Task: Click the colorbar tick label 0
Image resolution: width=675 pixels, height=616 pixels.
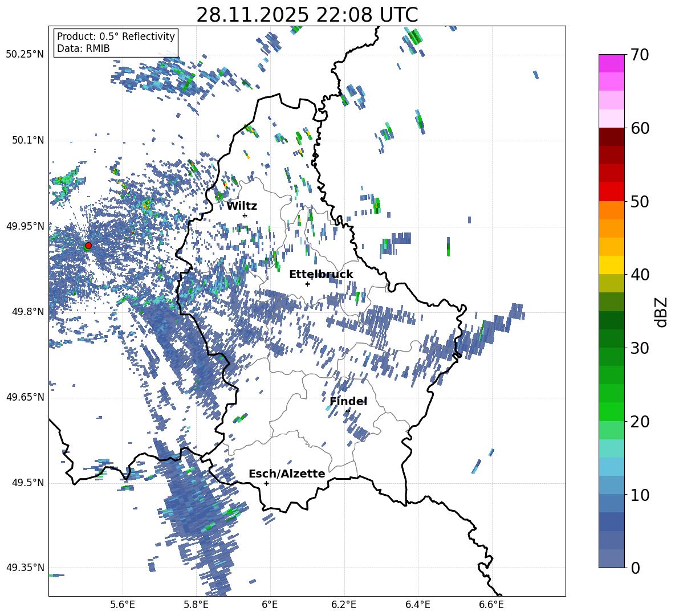Action: pos(635,568)
